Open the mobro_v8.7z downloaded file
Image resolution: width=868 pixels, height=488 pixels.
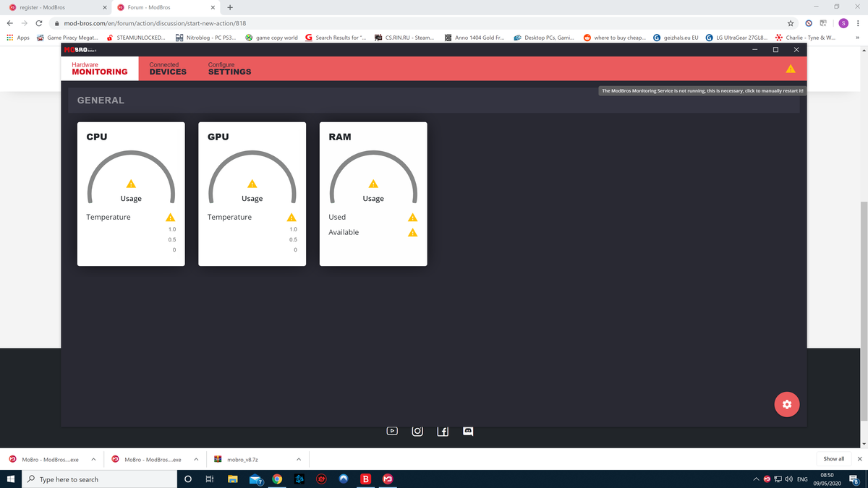coord(243,459)
